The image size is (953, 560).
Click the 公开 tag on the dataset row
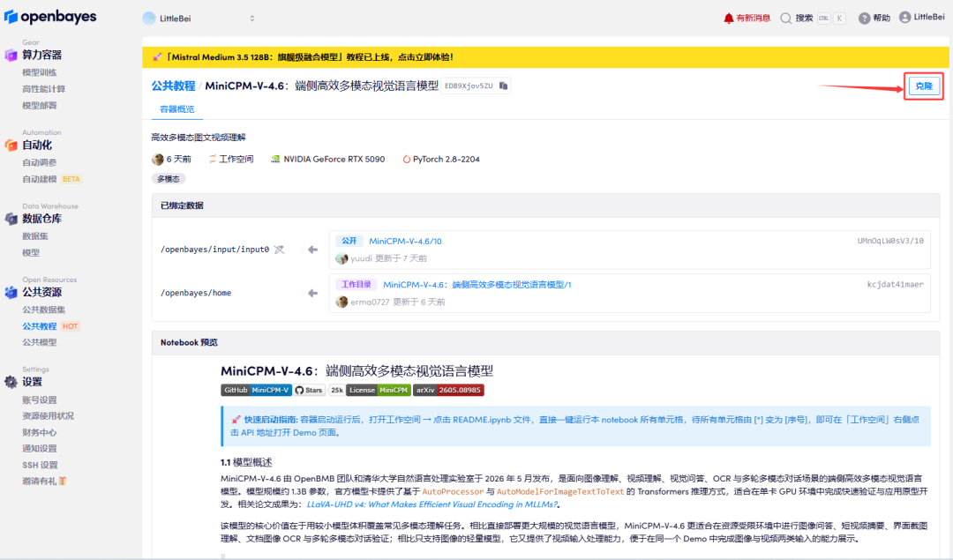[x=349, y=241]
